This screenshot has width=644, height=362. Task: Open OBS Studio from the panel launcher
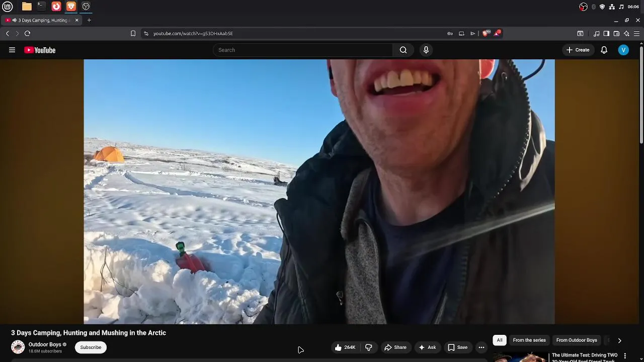point(86,7)
